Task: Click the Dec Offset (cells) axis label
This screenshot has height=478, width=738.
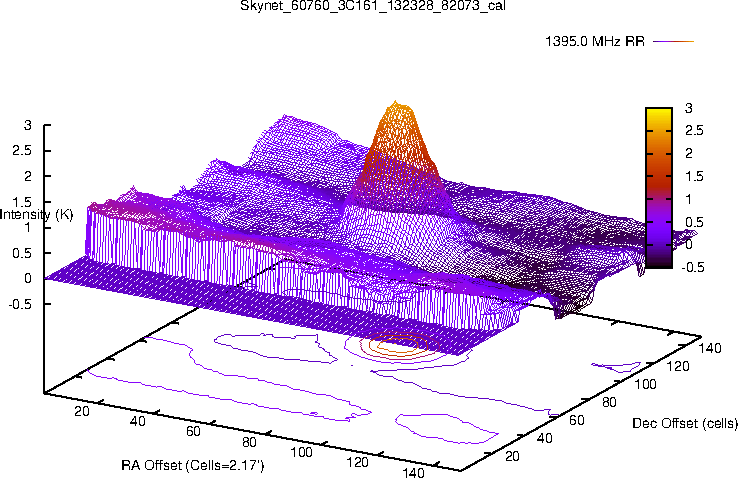Action: pos(685,423)
